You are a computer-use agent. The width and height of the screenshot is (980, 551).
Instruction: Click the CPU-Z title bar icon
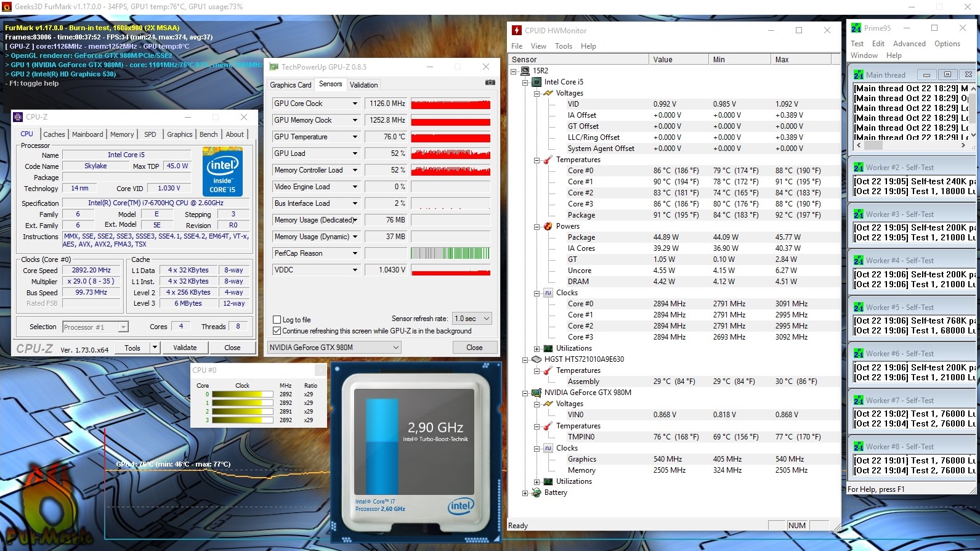tap(18, 116)
